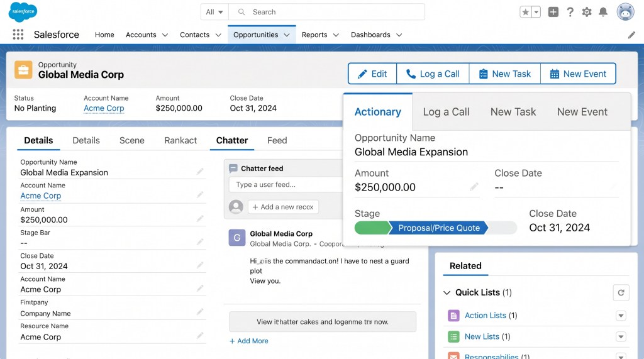This screenshot has height=359, width=644.
Task: Click the gray upcoming stage segment
Action: click(502, 228)
